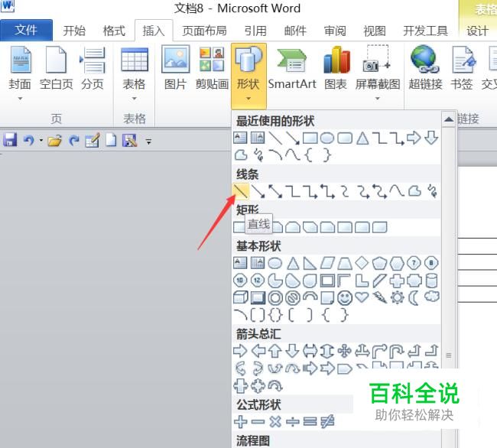The height and width of the screenshot is (448, 497).
Task: Switch to the 页面布局 tab
Action: coord(204,31)
